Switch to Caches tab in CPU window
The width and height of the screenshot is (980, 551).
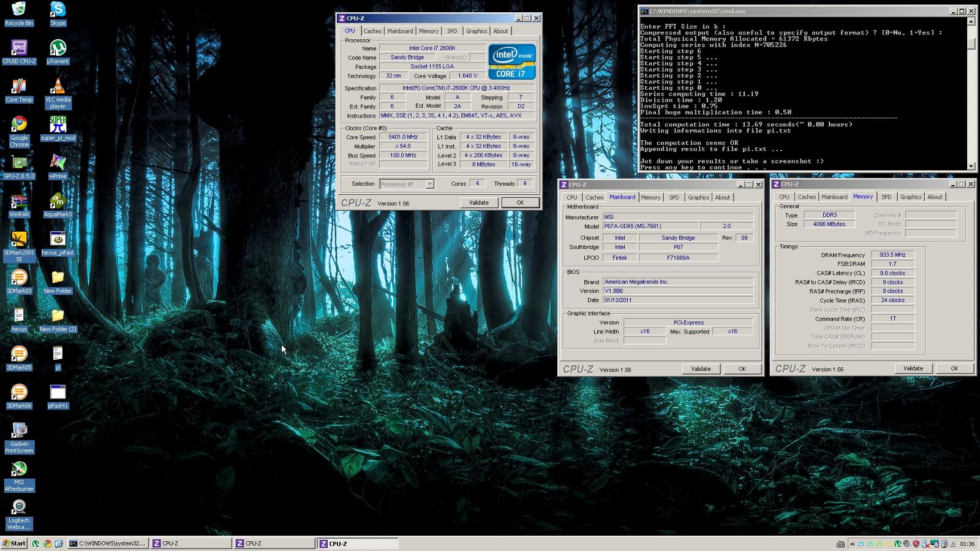click(x=372, y=31)
